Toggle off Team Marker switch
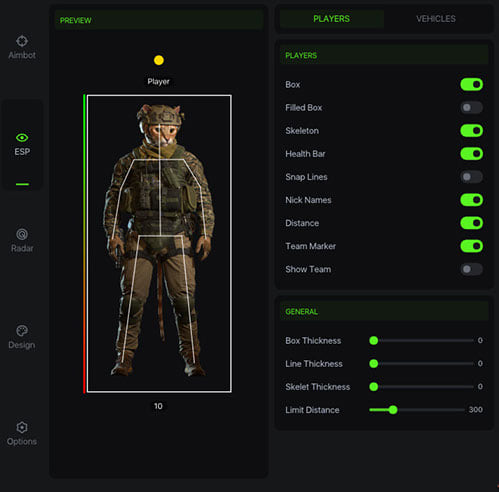 (471, 246)
